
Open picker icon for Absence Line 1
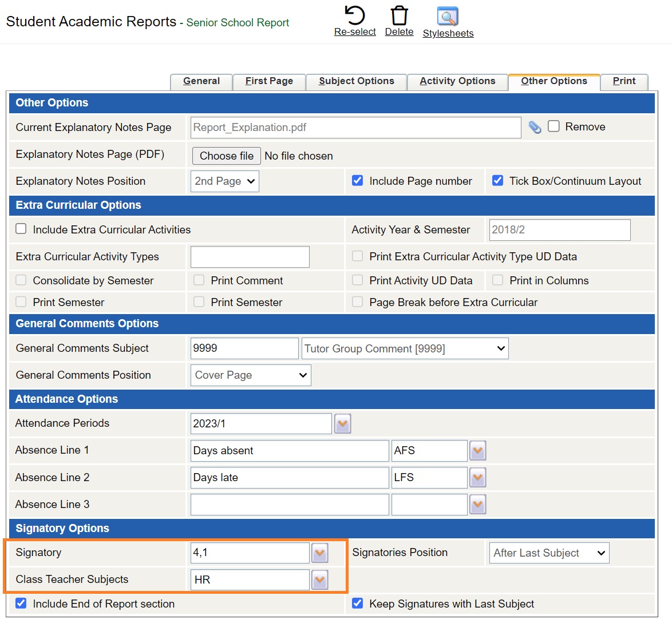click(477, 451)
